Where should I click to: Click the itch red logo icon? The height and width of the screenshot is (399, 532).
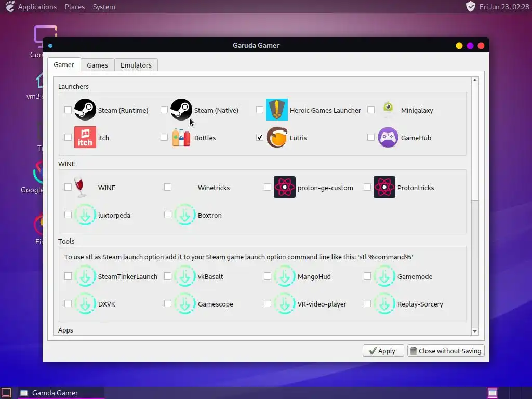(x=85, y=137)
